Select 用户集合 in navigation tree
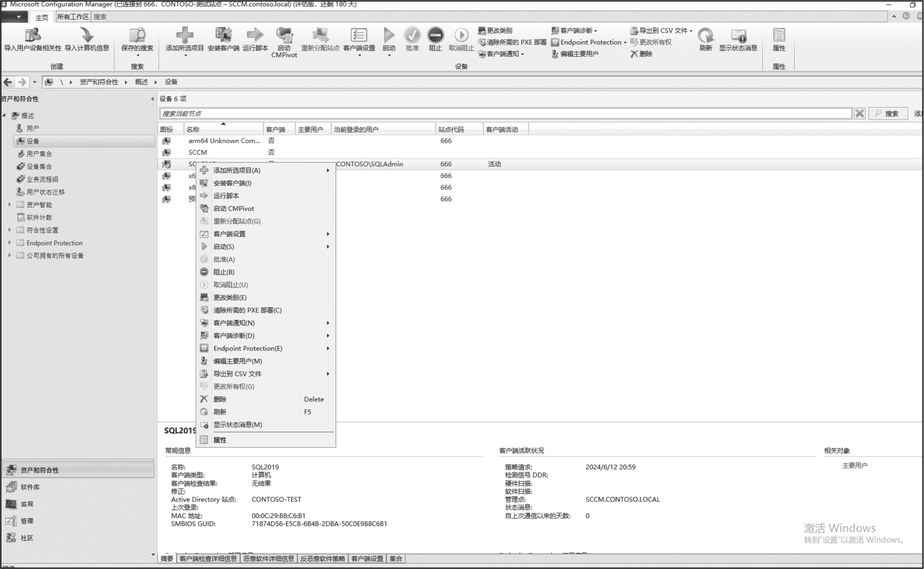Image resolution: width=924 pixels, height=569 pixels. tap(39, 154)
